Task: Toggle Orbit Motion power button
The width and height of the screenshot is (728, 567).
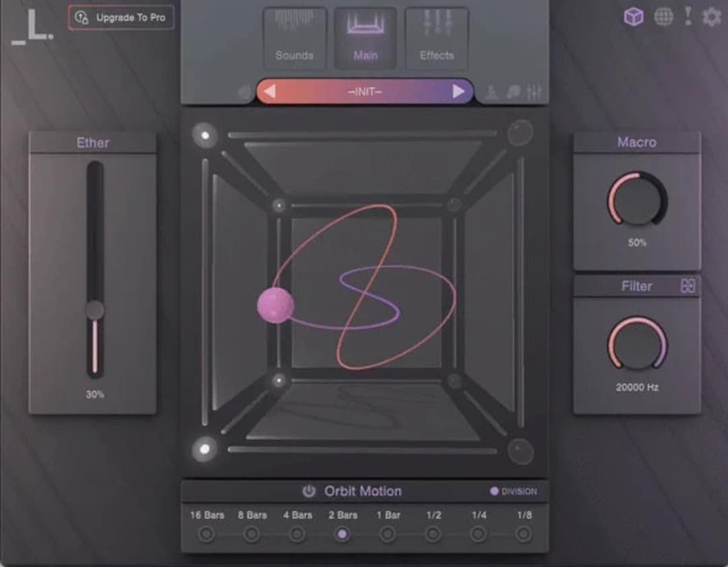Action: tap(309, 491)
